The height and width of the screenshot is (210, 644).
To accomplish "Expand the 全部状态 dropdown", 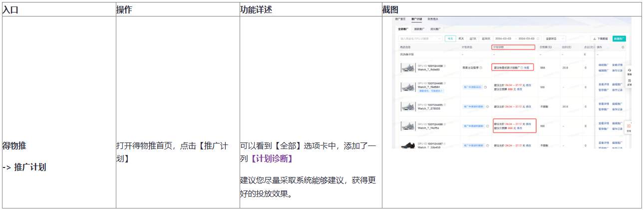I will [554, 38].
